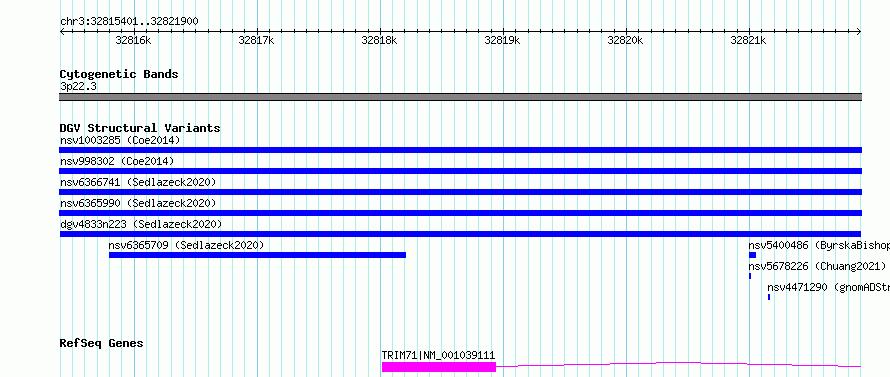Click the RefSeq Genes track title
Screen dimensions: 890x377
(102, 343)
